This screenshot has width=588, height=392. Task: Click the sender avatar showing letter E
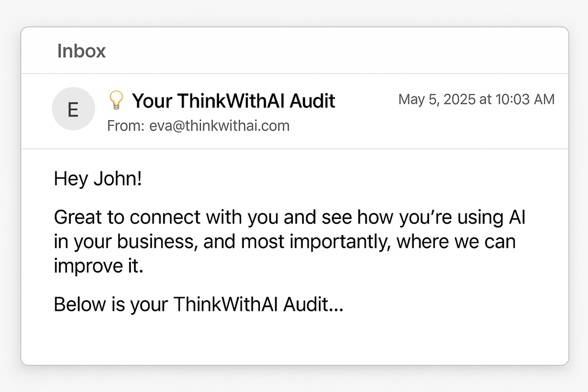(73, 109)
